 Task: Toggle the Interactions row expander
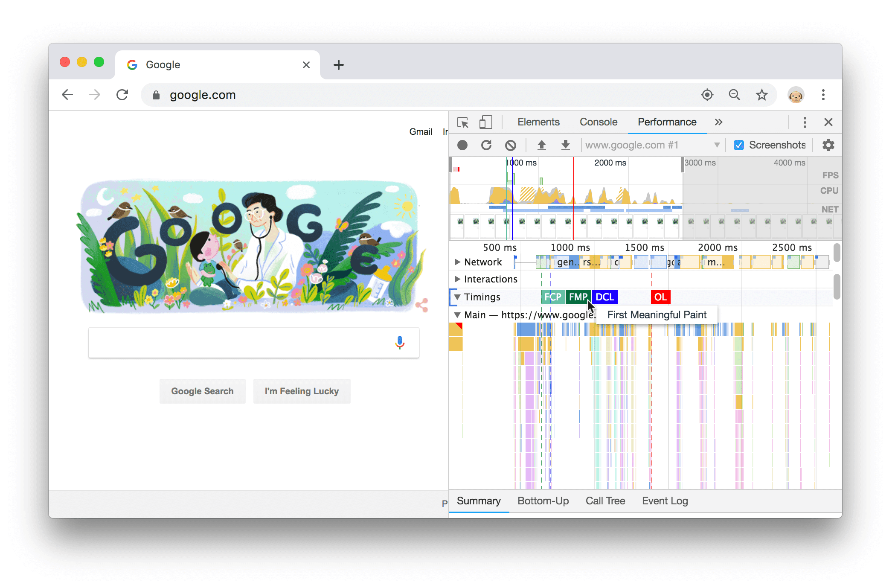[x=457, y=279]
